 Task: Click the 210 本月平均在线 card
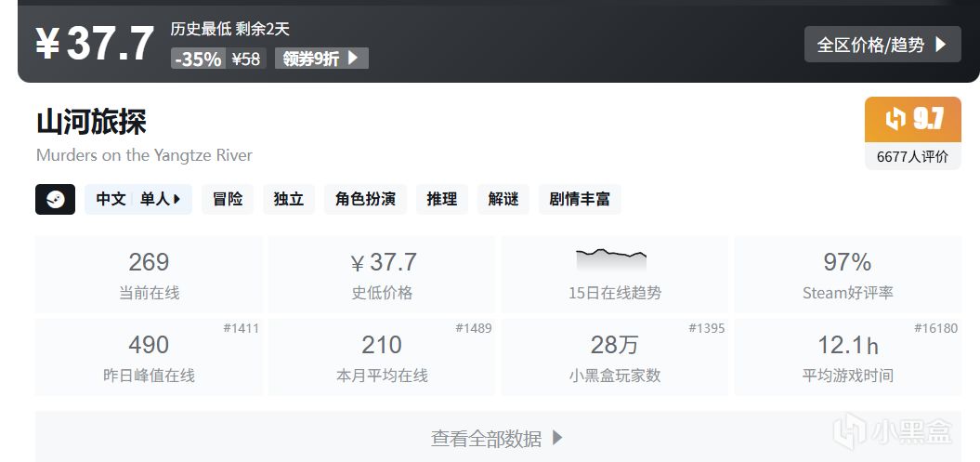point(382,357)
